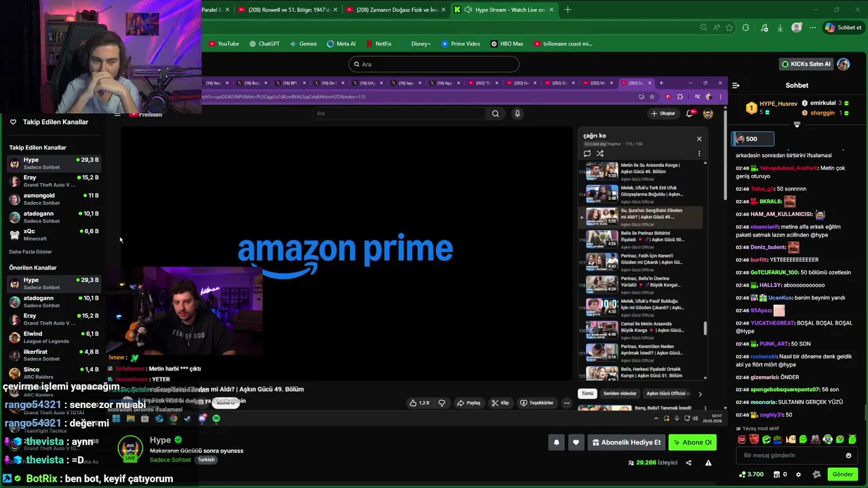The height and width of the screenshot is (488, 868).
Task: Open the Kick user profile avatar
Action: [844, 64]
